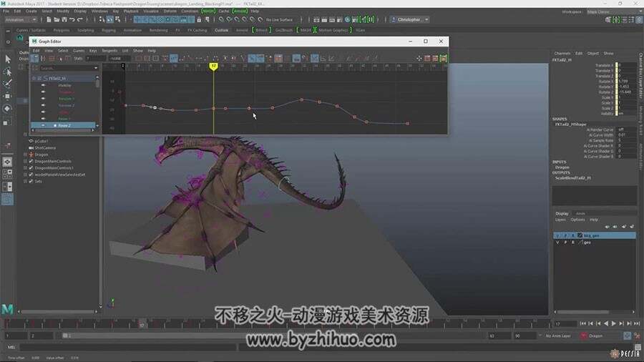This screenshot has height=362, width=644.
Task: Choose the Move tool in toolbox
Action: click(7, 96)
